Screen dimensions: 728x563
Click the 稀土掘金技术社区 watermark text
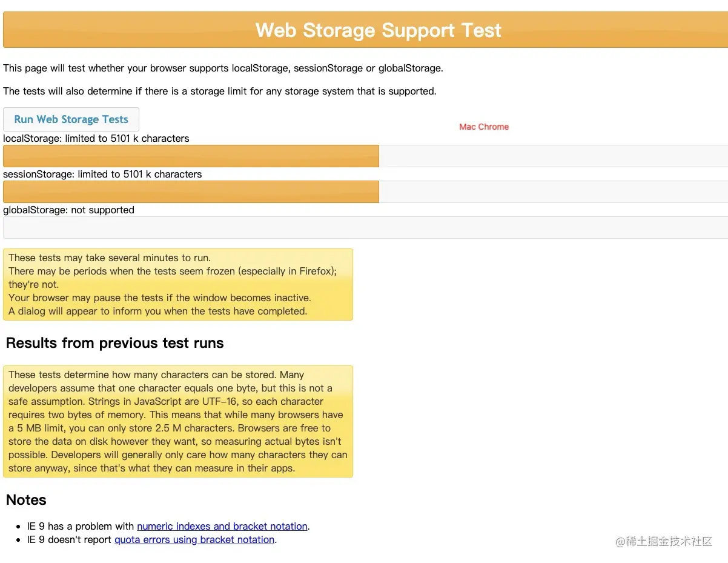(x=663, y=542)
